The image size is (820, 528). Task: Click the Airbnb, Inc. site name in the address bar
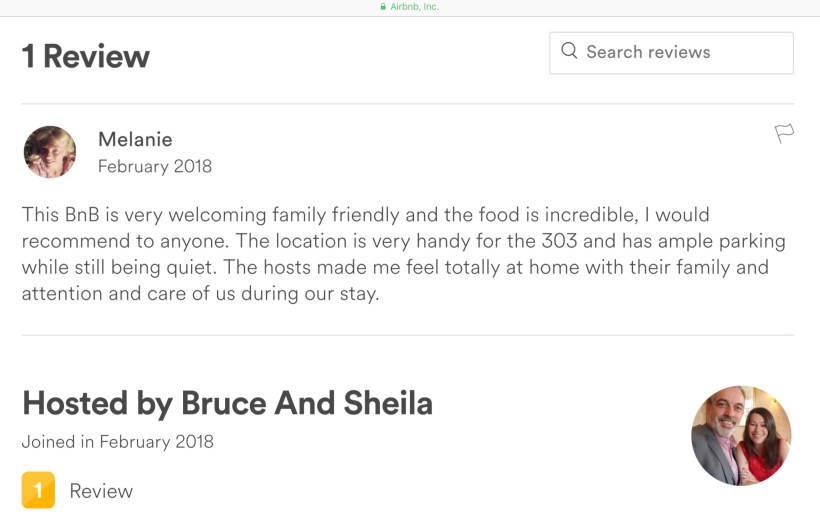click(x=414, y=7)
